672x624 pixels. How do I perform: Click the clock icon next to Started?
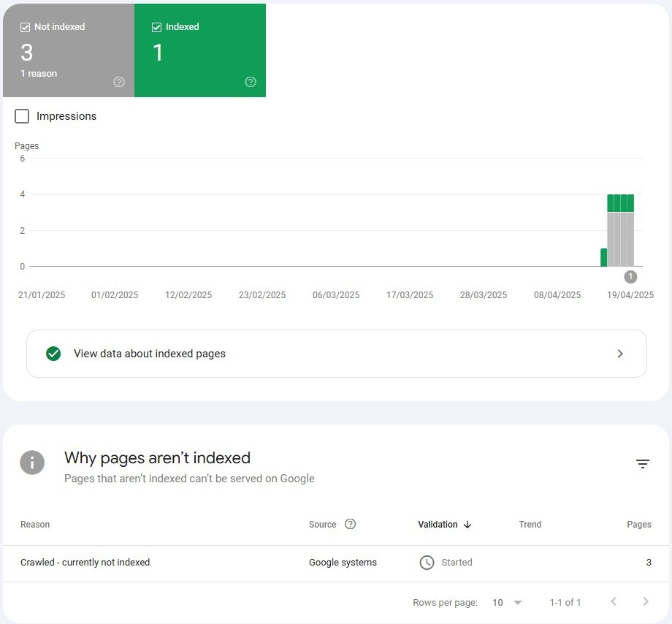pyautogui.click(x=427, y=563)
